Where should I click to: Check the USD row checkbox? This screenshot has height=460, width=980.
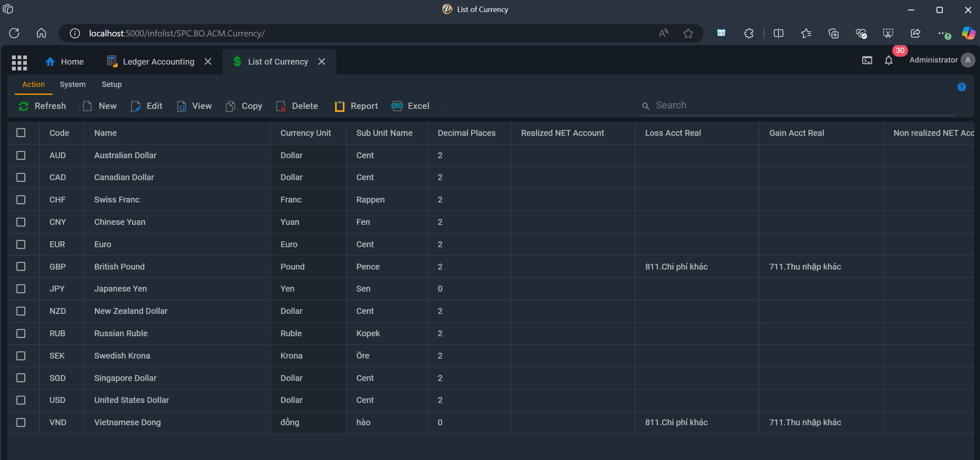[21, 400]
